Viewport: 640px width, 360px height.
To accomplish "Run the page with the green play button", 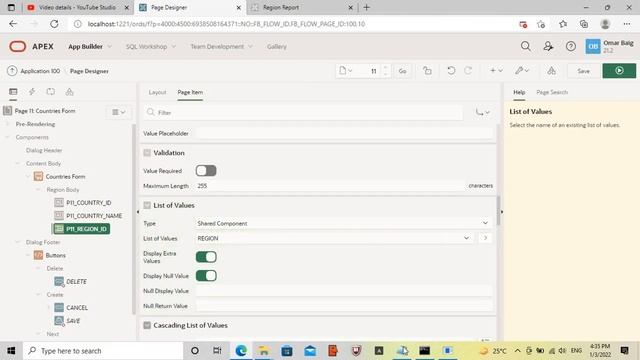I will [x=619, y=71].
